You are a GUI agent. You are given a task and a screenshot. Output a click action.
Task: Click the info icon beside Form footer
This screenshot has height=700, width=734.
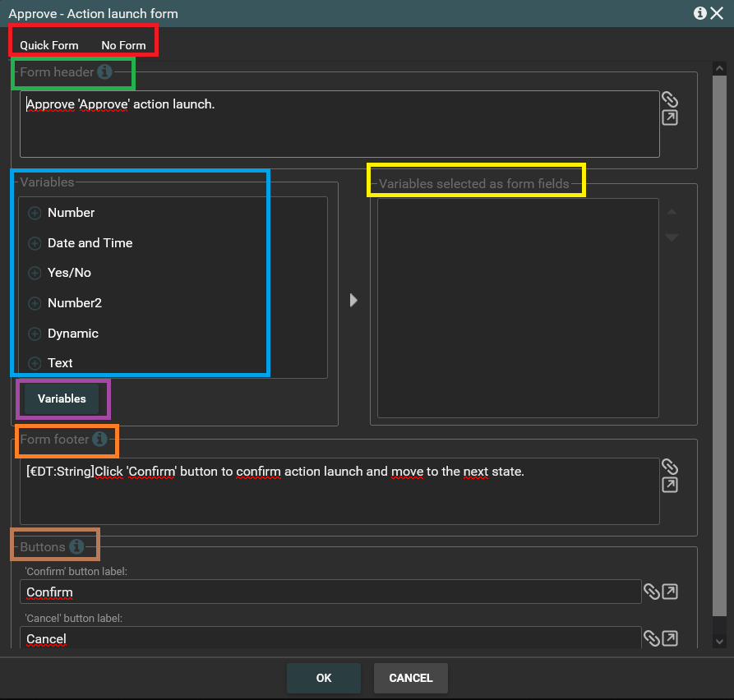(x=99, y=440)
